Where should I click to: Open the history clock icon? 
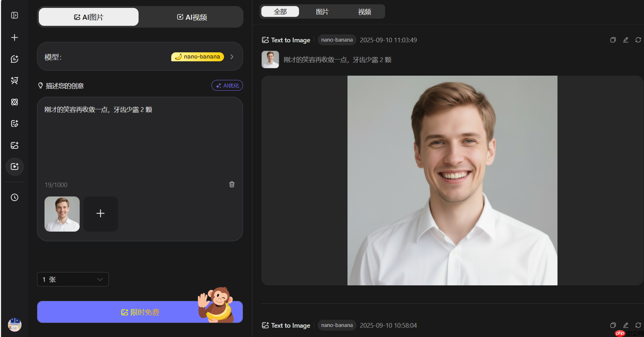[x=14, y=198]
